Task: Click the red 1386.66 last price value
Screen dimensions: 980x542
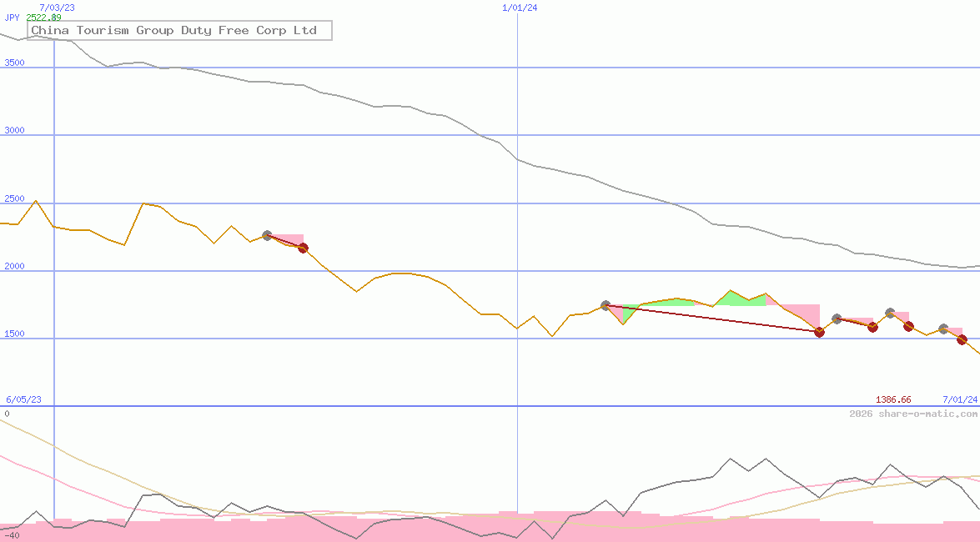Action: click(893, 399)
